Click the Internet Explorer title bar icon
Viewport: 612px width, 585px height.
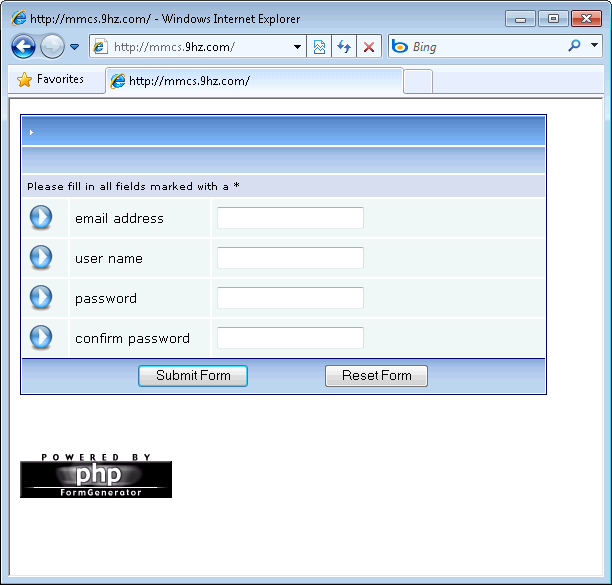tap(19, 18)
